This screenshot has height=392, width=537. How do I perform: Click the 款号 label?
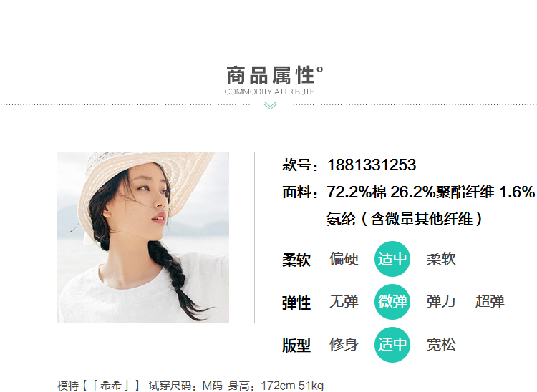(300, 165)
